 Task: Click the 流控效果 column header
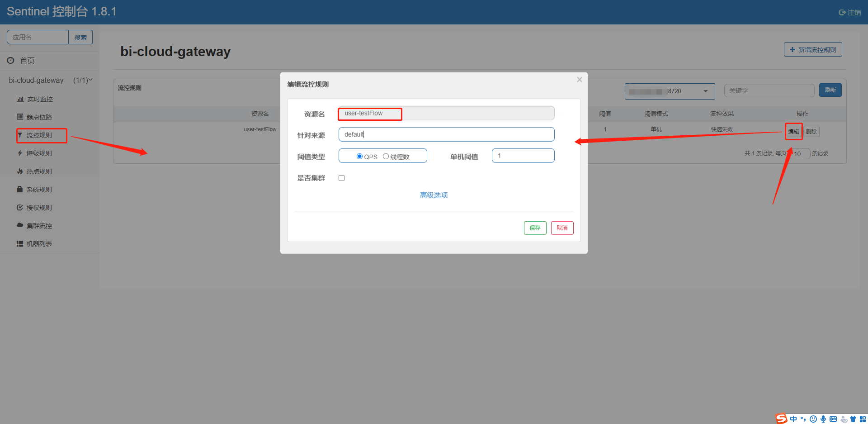(x=722, y=114)
